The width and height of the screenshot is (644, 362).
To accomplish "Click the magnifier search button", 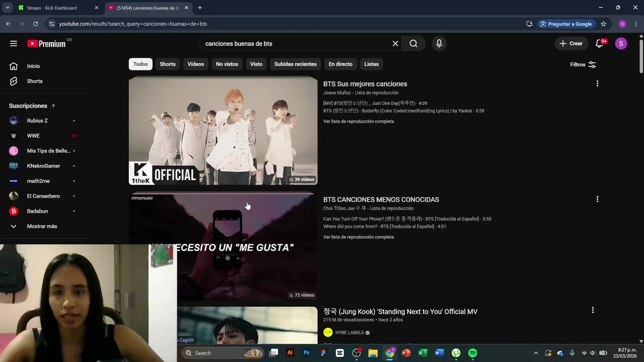I will pyautogui.click(x=414, y=44).
